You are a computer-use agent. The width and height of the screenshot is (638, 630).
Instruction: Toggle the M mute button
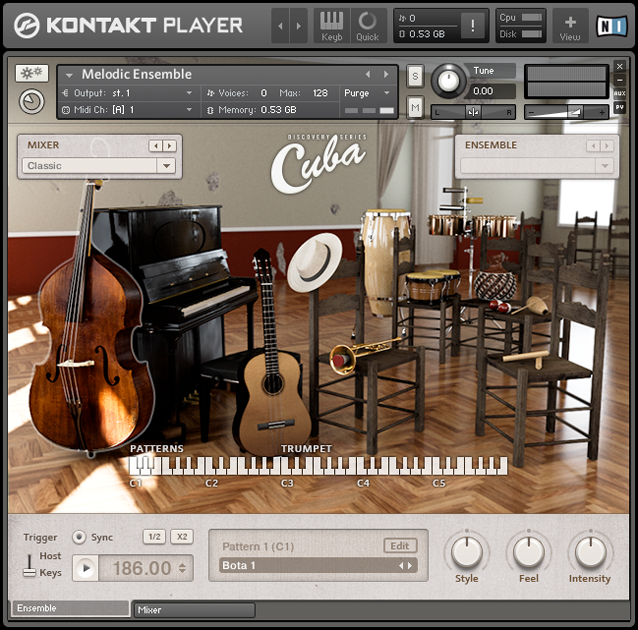pos(415,108)
